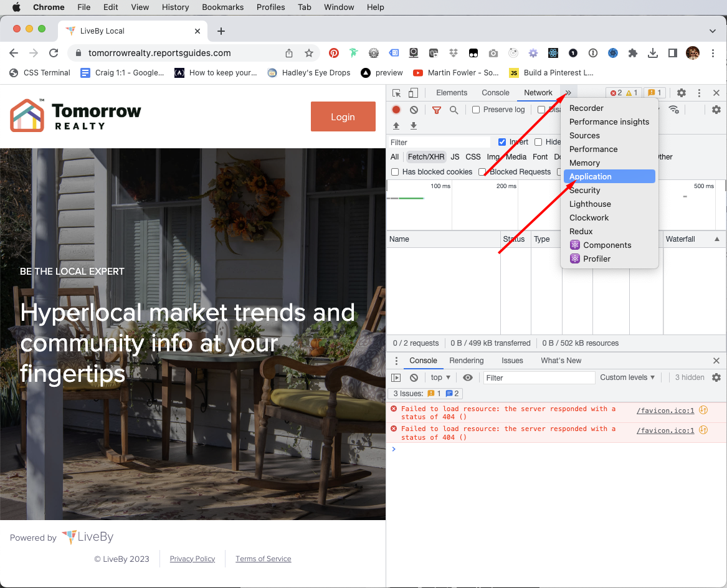The width and height of the screenshot is (727, 588).
Task: Uncheck the Invert filter checkbox
Action: [501, 142]
